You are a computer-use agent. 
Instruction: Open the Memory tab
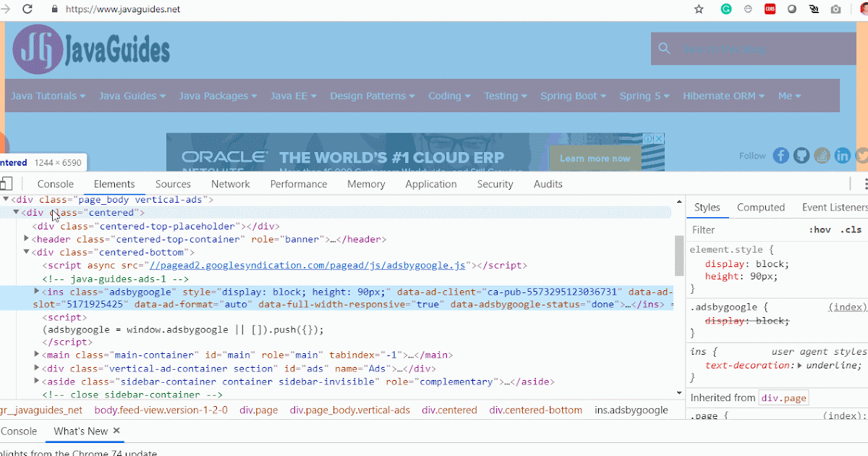pyautogui.click(x=366, y=184)
